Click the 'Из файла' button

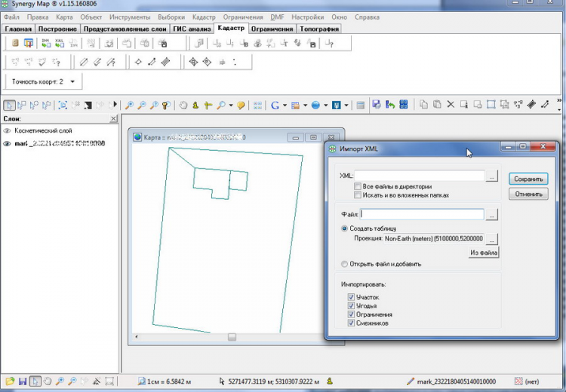point(484,253)
